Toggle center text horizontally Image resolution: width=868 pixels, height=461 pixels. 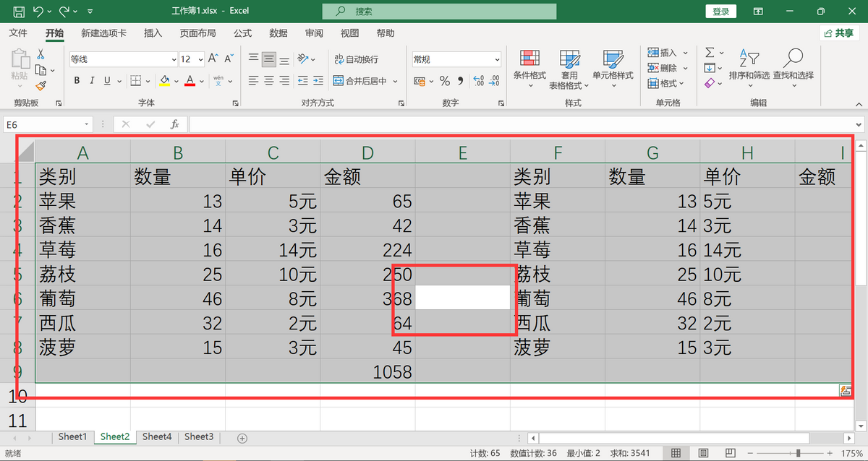click(x=269, y=81)
